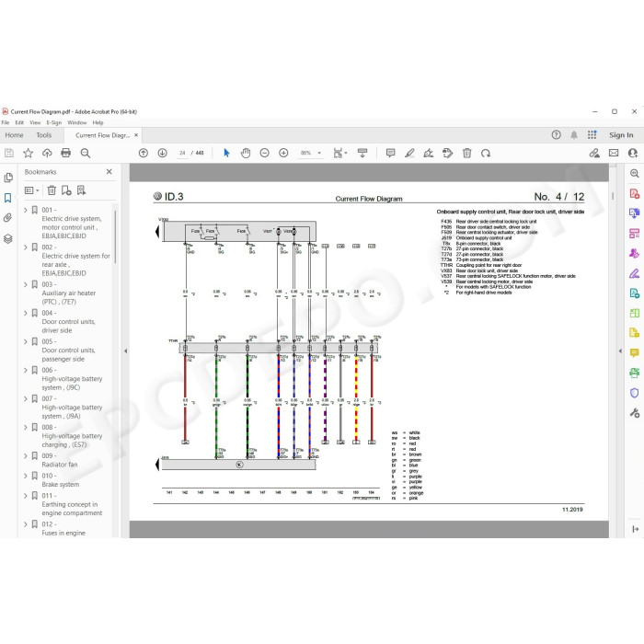This screenshot has width=644, height=644.
Task: Rotate the page view
Action: 486,153
